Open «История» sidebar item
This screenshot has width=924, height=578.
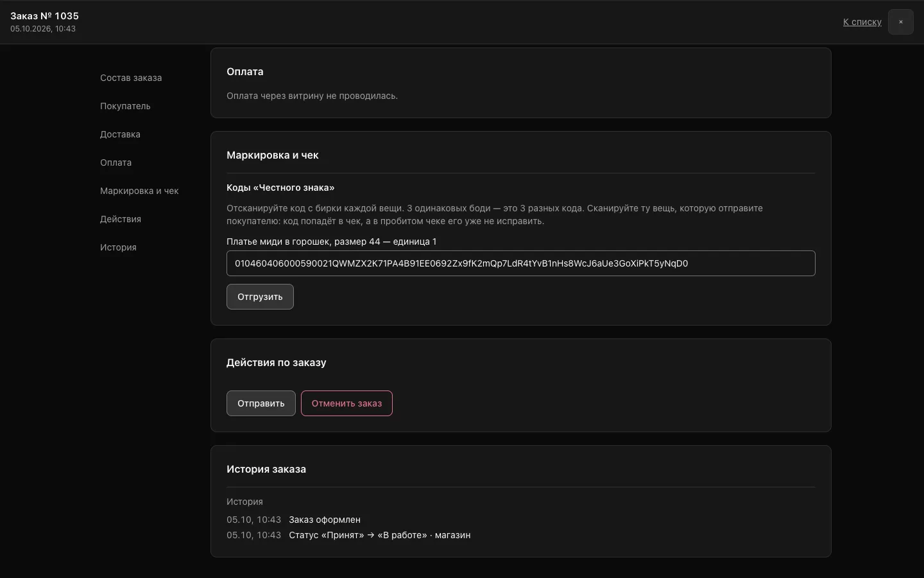[118, 247]
